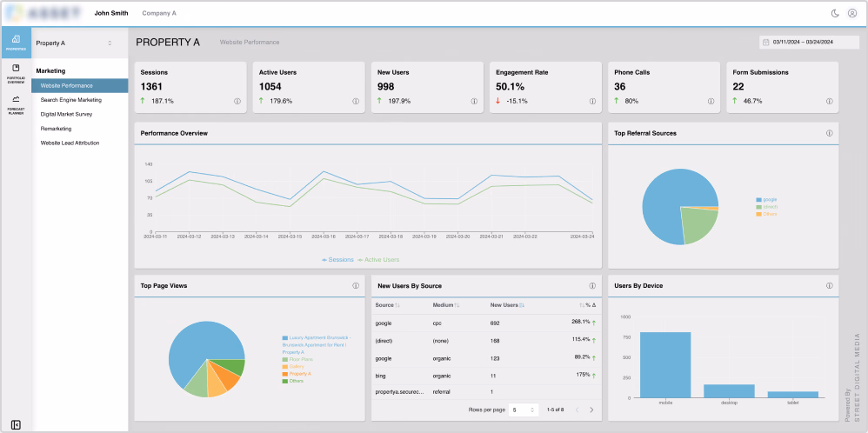Click the 'cpc' medium cell

(437, 323)
